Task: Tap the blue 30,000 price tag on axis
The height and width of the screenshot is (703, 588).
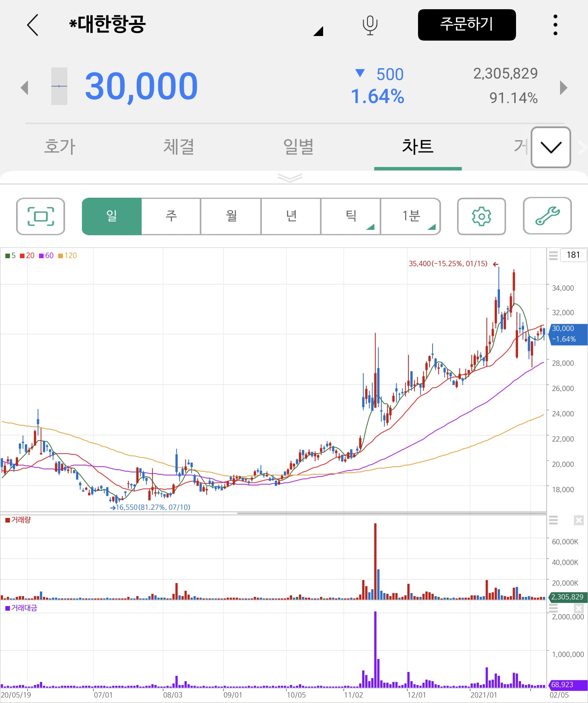Action: [568, 334]
